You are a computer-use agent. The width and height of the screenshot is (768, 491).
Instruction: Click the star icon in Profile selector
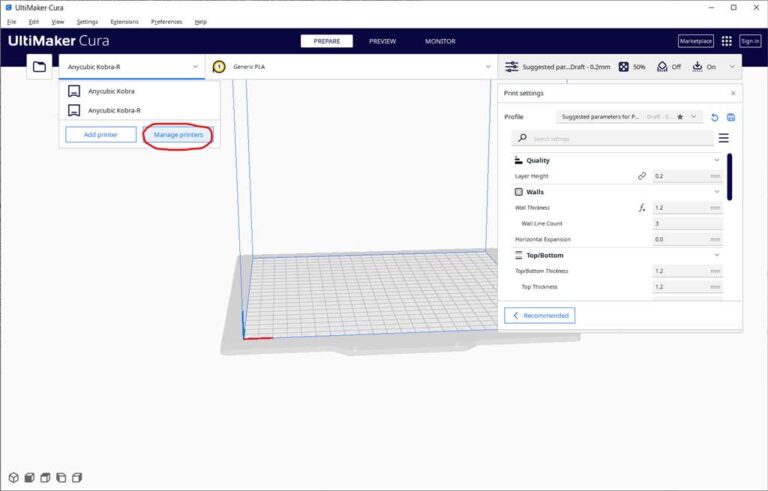click(680, 117)
